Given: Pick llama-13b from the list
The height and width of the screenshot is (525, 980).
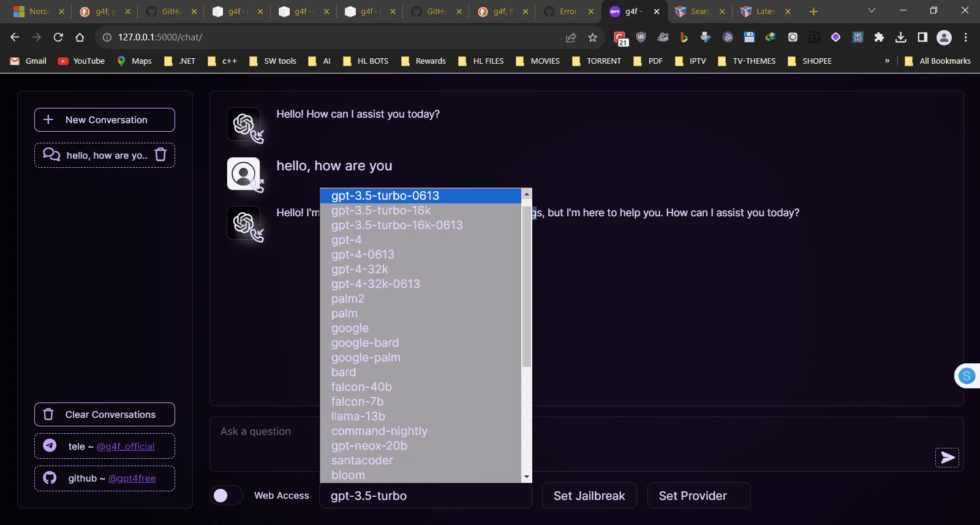Looking at the screenshot, I should point(421,417).
